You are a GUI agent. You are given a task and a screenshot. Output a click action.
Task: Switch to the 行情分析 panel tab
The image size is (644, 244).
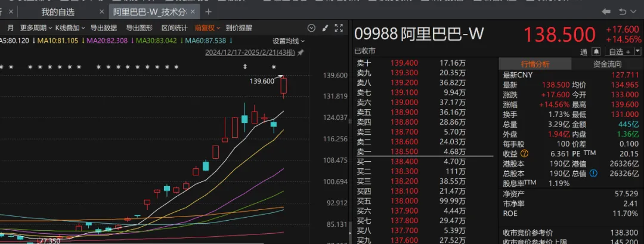point(535,64)
